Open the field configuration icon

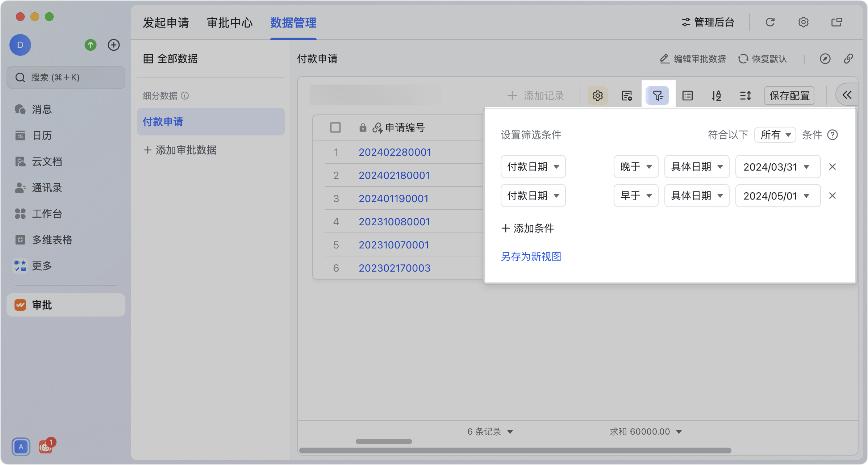tap(627, 96)
